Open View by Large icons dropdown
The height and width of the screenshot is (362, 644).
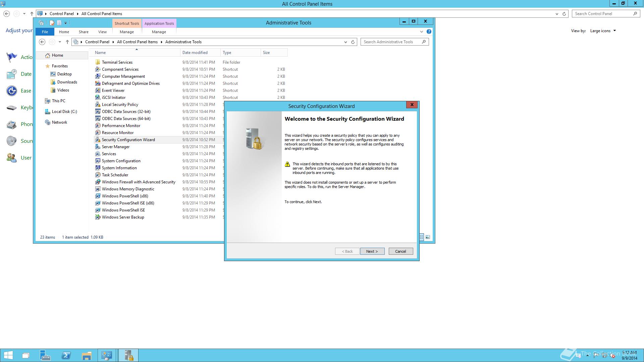[x=603, y=31]
